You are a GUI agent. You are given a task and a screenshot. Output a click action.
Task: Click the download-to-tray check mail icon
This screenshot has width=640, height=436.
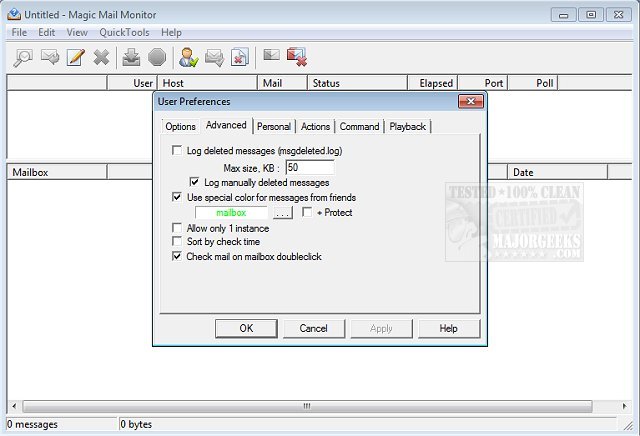click(131, 58)
